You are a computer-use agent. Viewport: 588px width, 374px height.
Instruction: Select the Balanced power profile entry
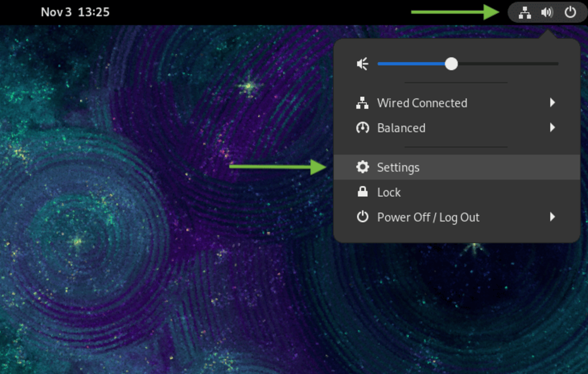(456, 128)
